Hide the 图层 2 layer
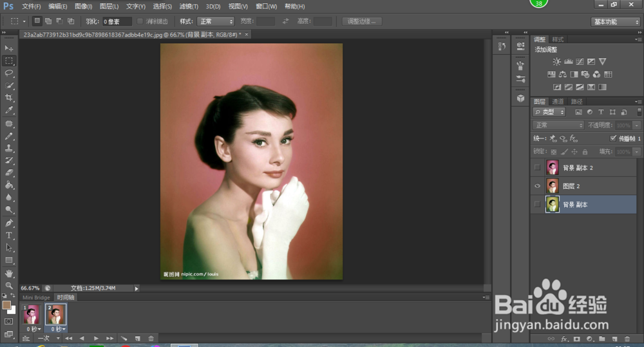Viewport: 644px width, 347px height. click(537, 186)
